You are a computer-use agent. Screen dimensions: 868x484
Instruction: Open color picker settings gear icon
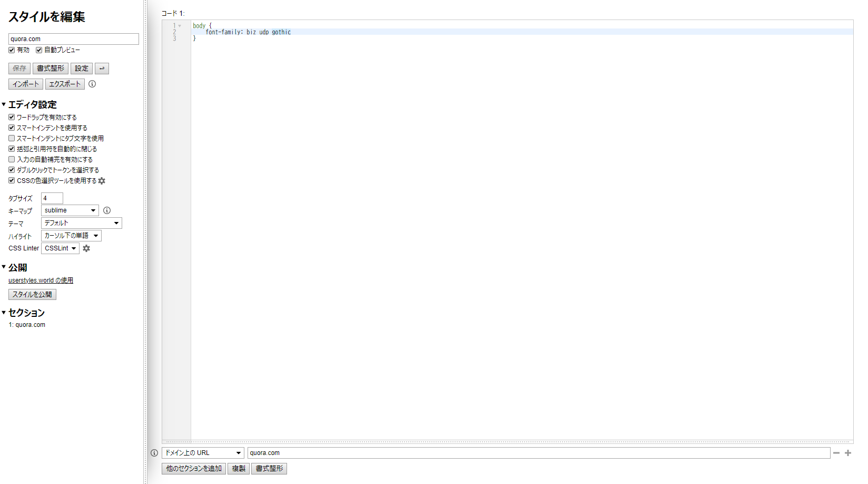[x=102, y=181]
